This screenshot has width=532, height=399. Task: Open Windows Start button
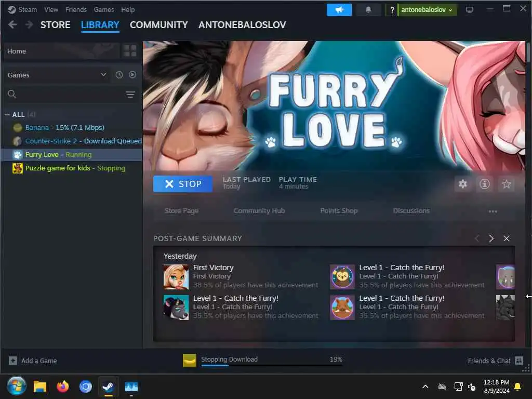pos(16,387)
